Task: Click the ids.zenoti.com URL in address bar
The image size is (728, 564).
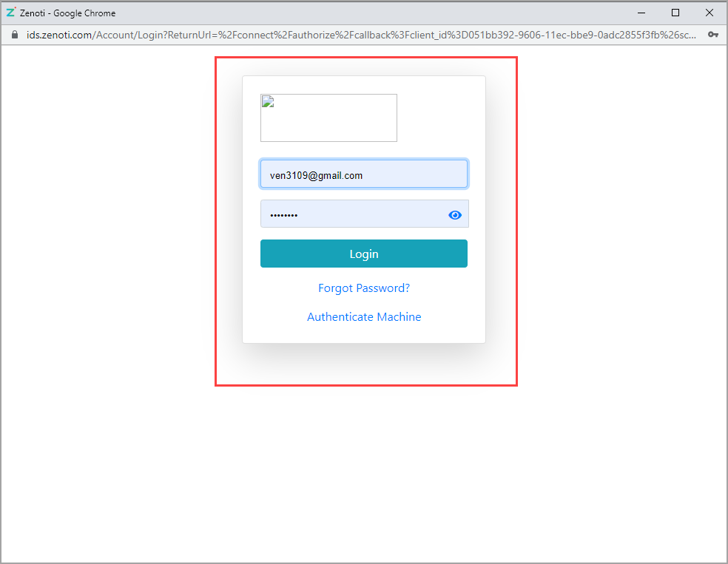Action: 361,35
